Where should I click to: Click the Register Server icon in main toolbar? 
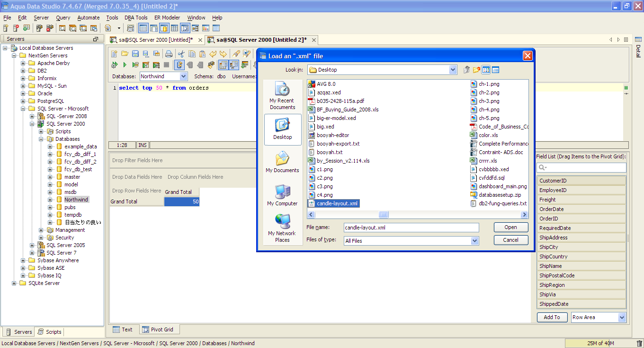(x=6, y=28)
